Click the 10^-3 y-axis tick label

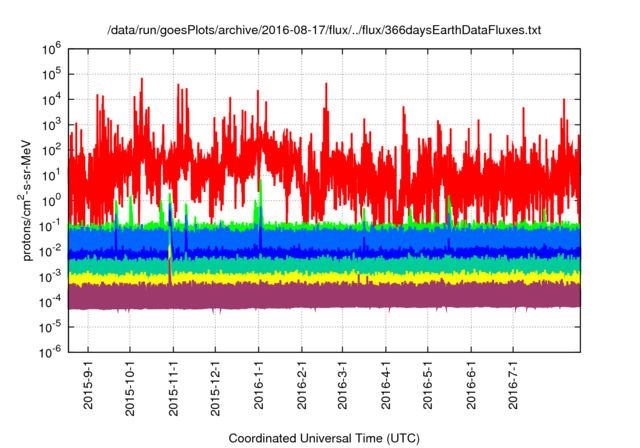coord(50,277)
